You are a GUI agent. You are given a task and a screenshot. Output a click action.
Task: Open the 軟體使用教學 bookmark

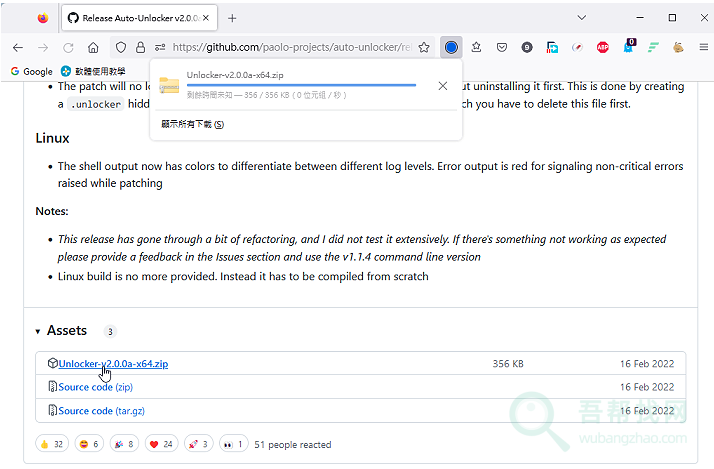pos(93,71)
